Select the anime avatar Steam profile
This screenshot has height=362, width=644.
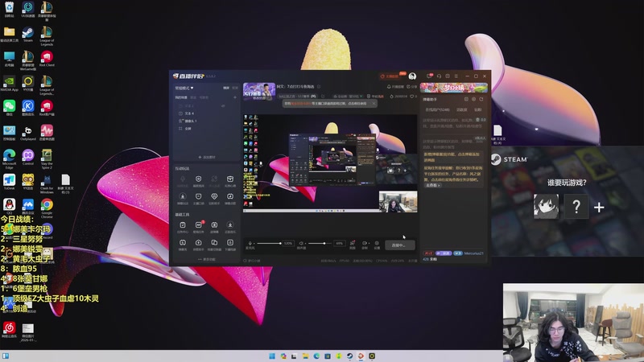546,206
